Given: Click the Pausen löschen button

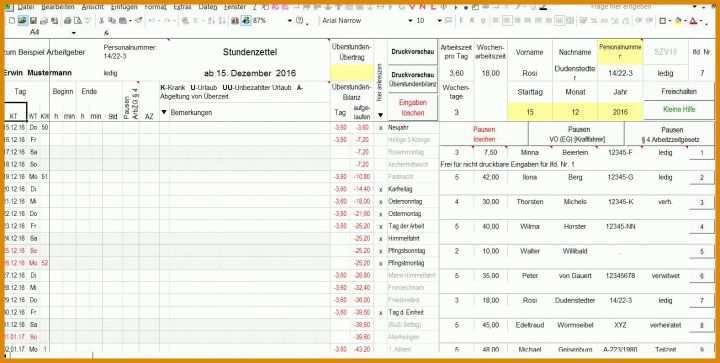Looking at the screenshot, I should tap(484, 134).
